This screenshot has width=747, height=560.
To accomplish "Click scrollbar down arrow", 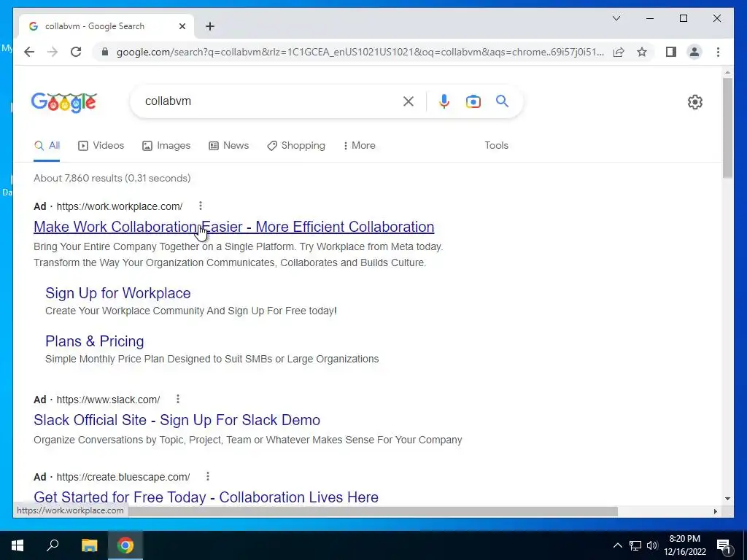I will pyautogui.click(x=727, y=499).
